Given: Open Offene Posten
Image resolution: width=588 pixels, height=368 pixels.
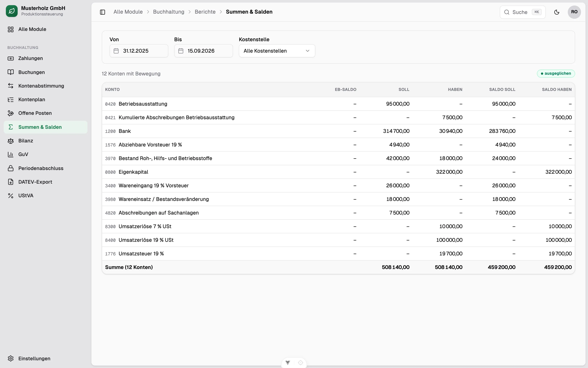Looking at the screenshot, I should point(45,113).
